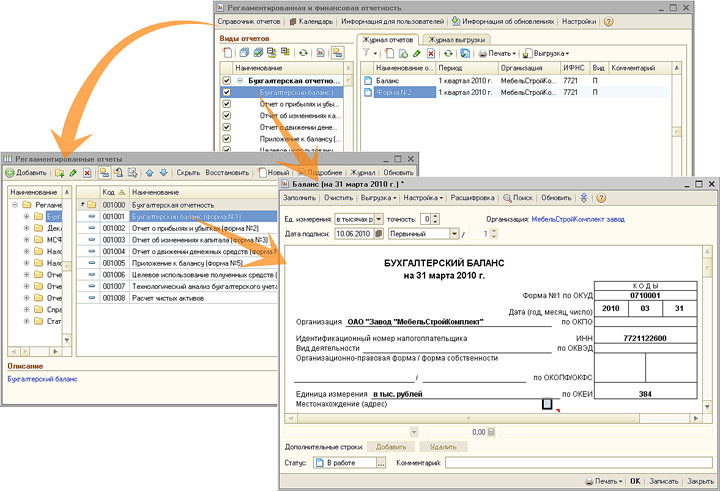The height and width of the screenshot is (491, 720).
Task: Toggle the checkbox for Отчет об изменениях капитала
Action: click(x=226, y=115)
